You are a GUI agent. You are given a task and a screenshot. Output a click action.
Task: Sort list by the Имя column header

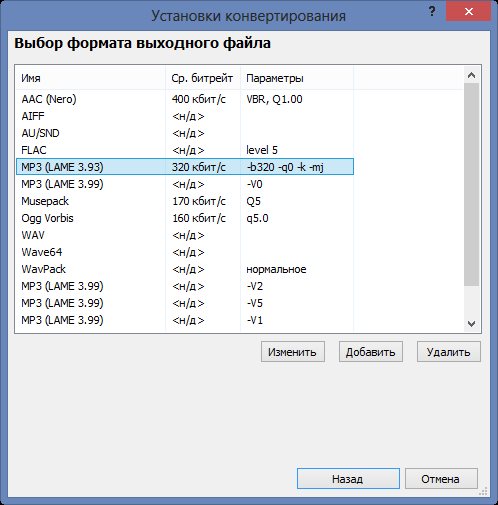(x=91, y=78)
